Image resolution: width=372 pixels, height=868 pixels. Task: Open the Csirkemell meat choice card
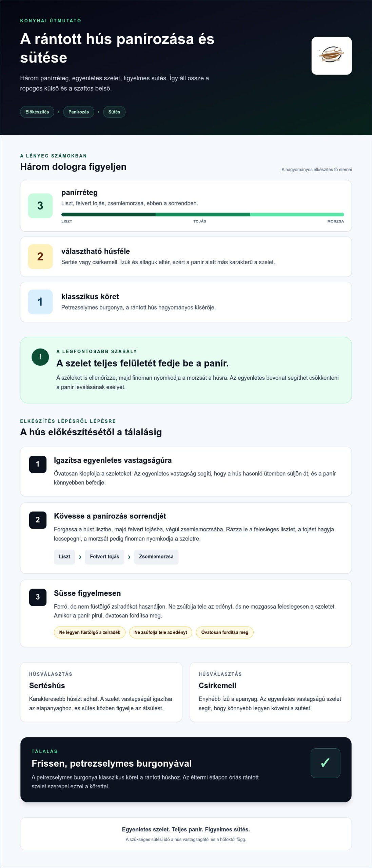[271, 692]
